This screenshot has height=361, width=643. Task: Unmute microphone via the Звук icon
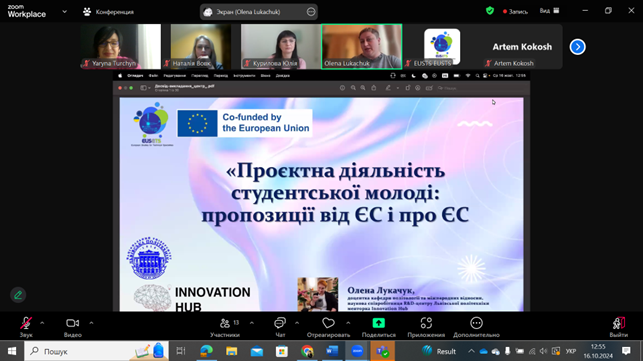click(26, 323)
